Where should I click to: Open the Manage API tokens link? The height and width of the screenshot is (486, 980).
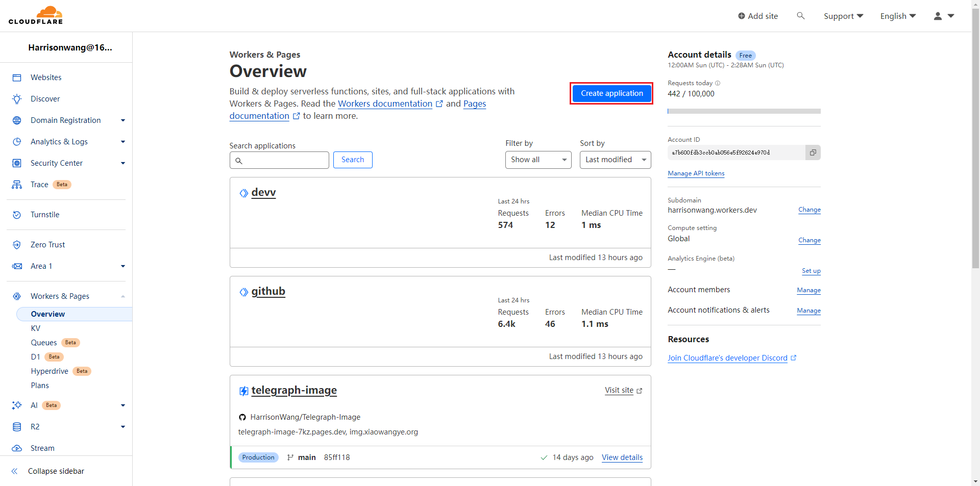[696, 173]
